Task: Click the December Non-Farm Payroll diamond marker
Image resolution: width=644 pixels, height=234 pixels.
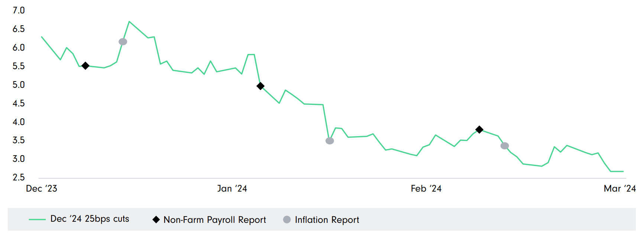Action: pos(85,66)
